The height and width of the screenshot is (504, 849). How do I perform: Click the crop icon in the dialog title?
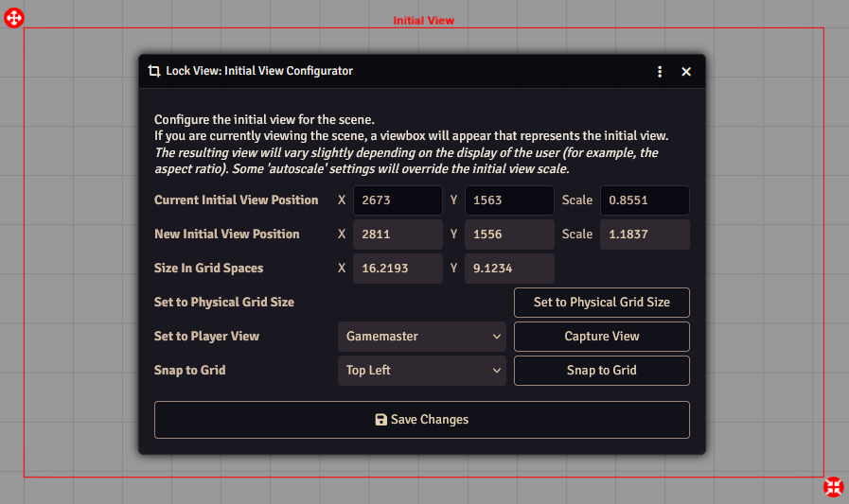(154, 71)
